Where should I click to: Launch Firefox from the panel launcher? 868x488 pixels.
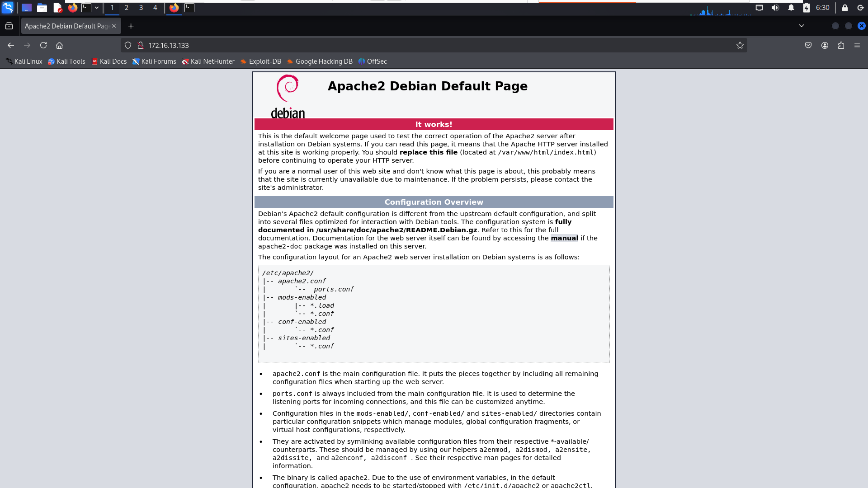click(72, 8)
